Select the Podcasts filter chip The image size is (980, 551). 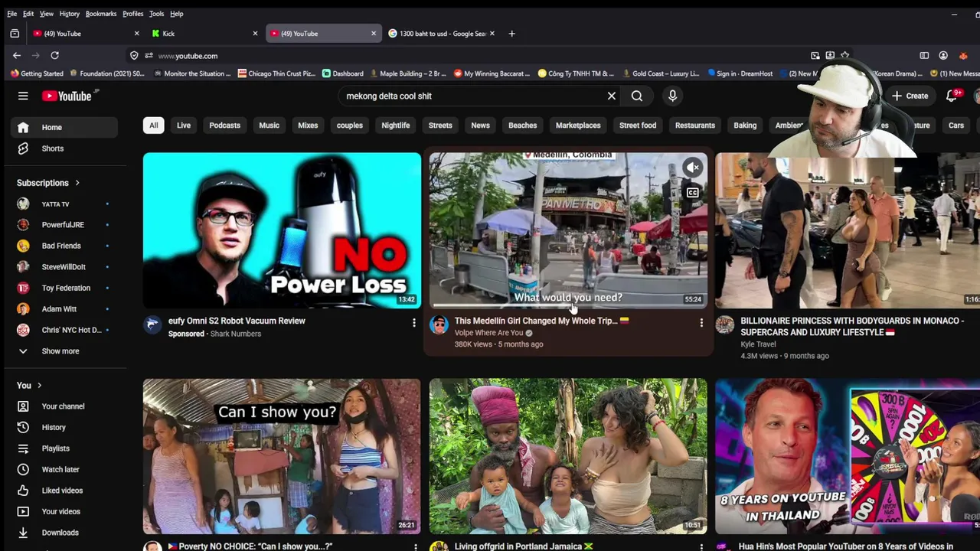[x=225, y=126]
